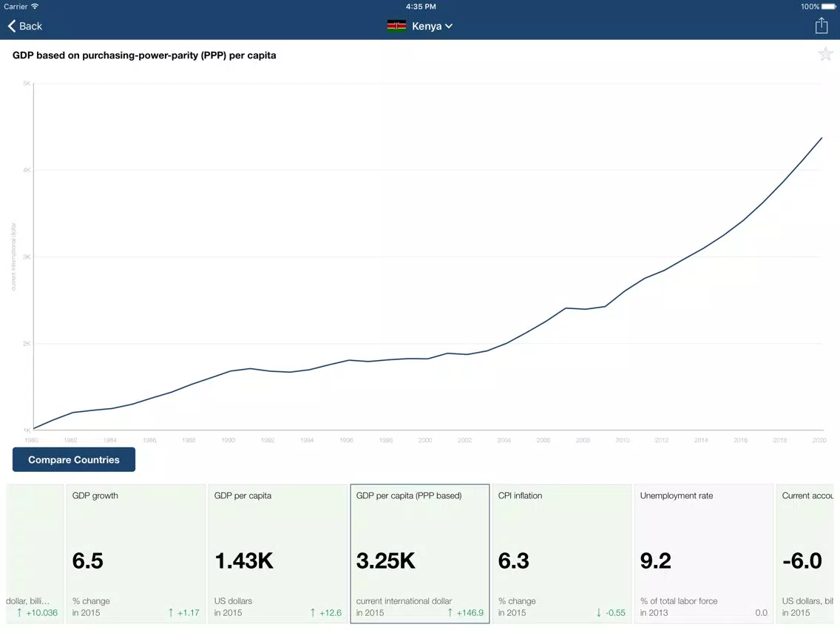Tap the chart line endpoint near 2020
Image resolution: width=840 pixels, height=630 pixels.
822,138
